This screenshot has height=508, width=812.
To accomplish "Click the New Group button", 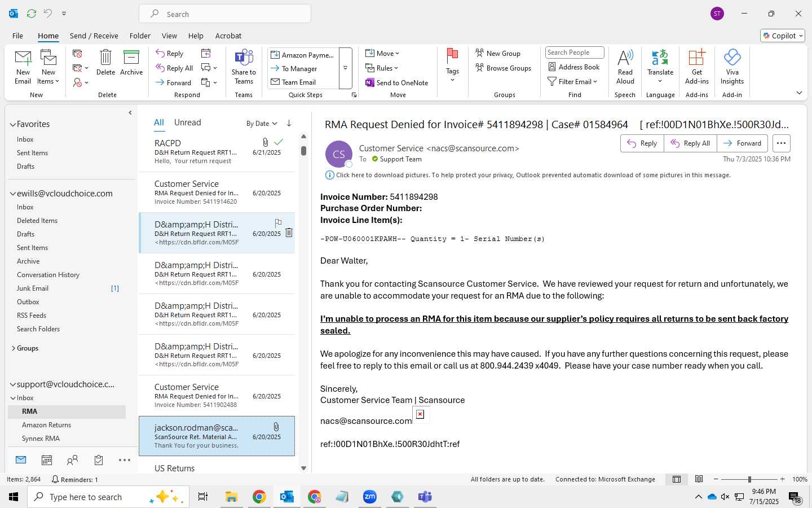I will 498,53.
